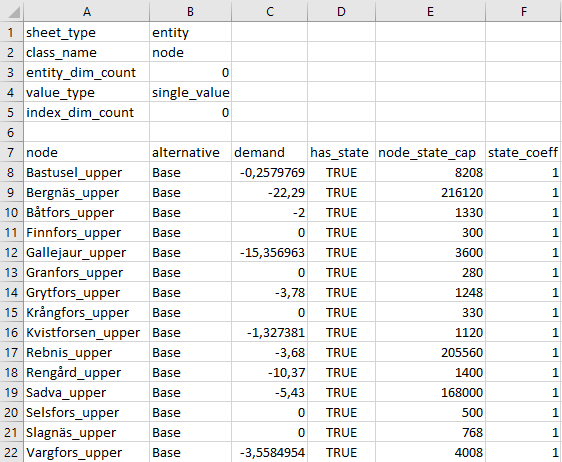562x462 pixels.
Task: Select column C header
Action: coord(270,11)
